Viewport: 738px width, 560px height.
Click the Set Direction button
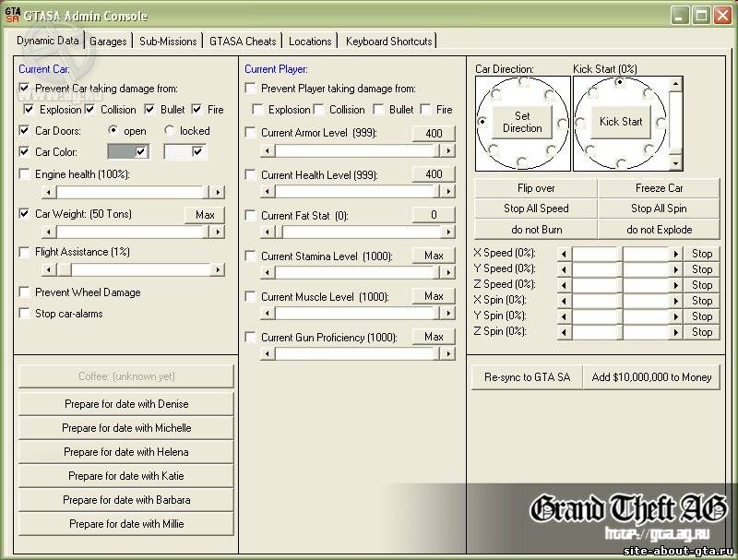(522, 122)
